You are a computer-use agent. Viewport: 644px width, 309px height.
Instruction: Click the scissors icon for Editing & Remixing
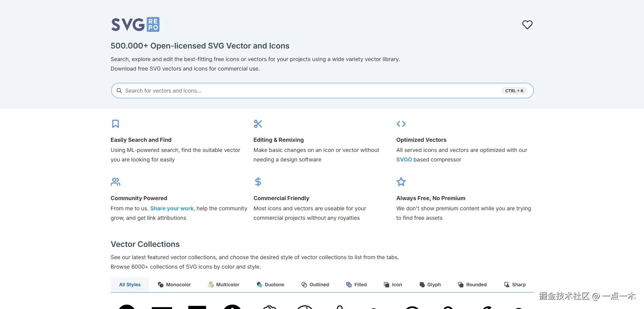pos(258,124)
